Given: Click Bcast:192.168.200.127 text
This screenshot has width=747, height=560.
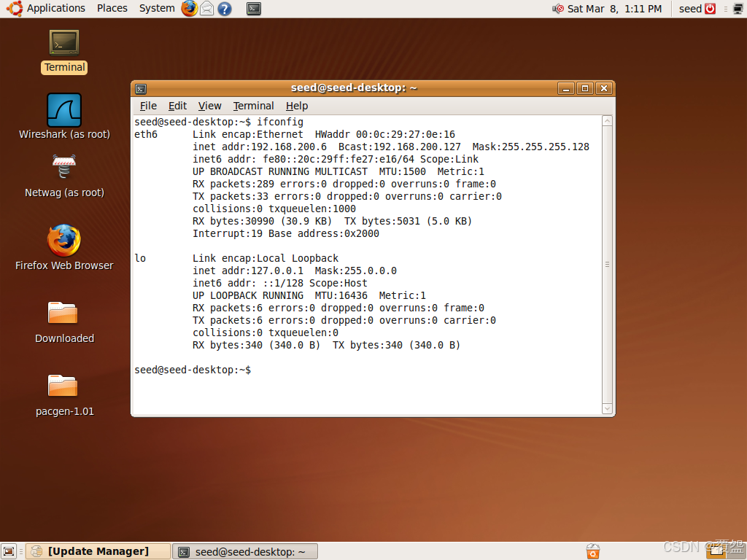Looking at the screenshot, I should point(400,147).
